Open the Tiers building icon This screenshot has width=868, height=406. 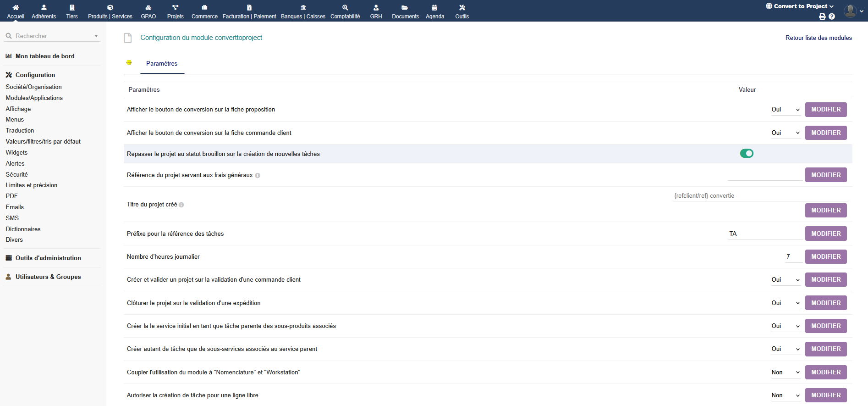point(72,8)
